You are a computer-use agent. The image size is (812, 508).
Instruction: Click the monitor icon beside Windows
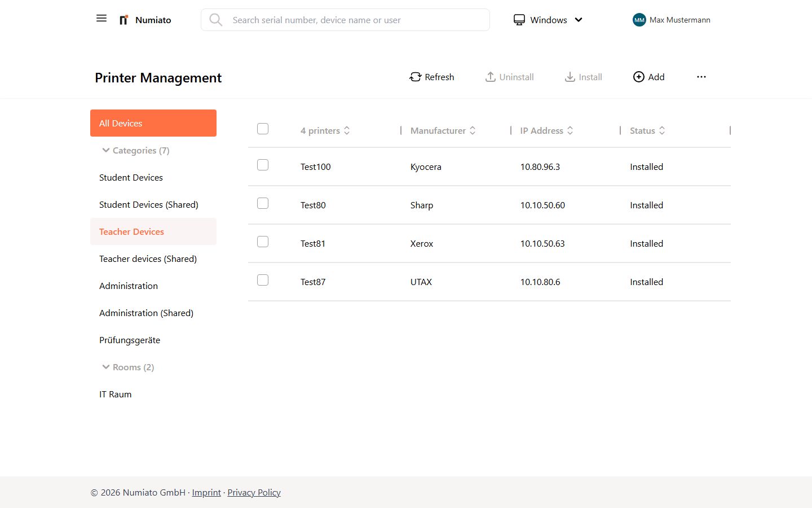click(x=519, y=20)
